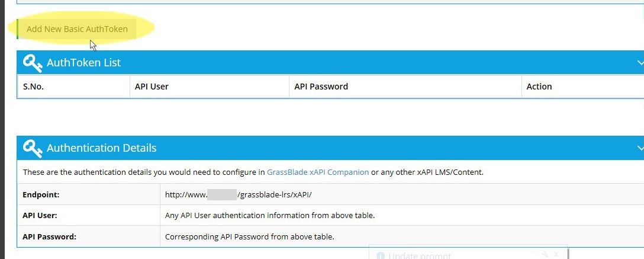Click the API User column header

point(152,87)
